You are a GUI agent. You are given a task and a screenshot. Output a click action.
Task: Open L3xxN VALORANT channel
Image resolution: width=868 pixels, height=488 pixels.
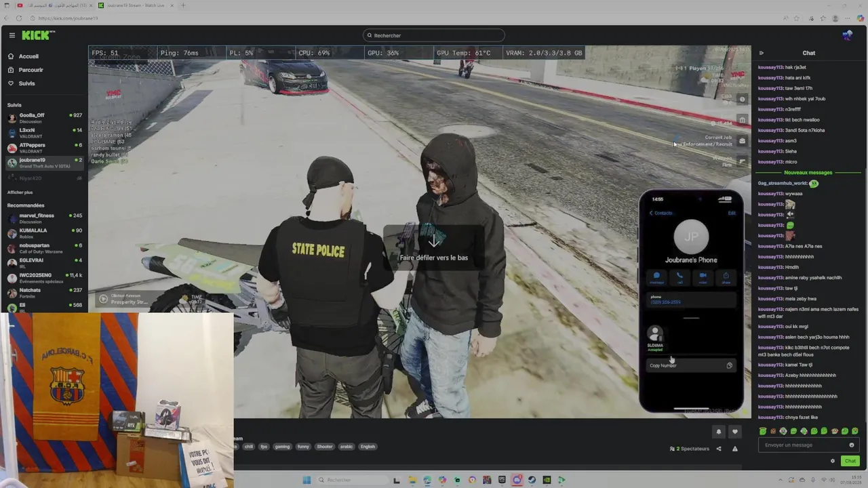pos(45,133)
